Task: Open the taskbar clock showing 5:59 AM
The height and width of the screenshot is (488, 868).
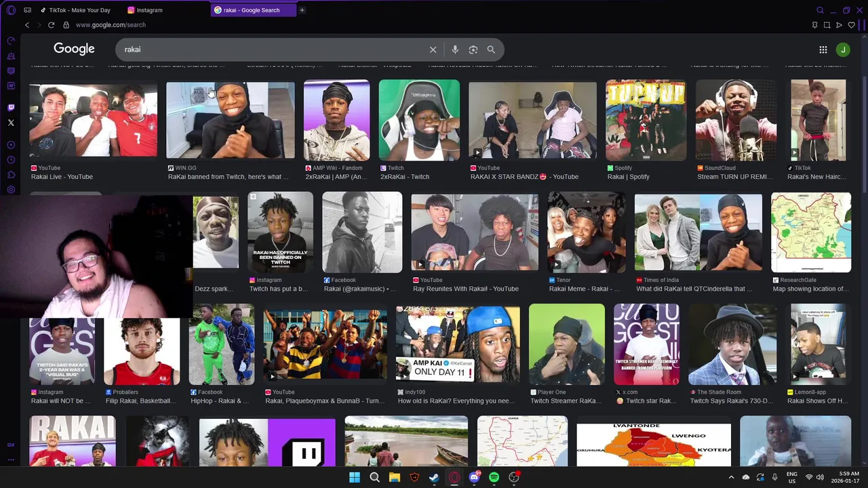Action: pyautogui.click(x=845, y=477)
